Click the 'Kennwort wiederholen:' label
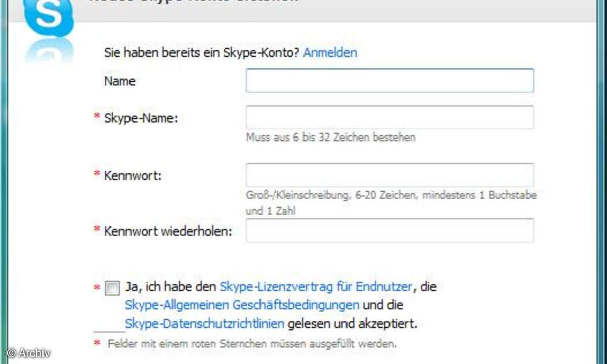The height and width of the screenshot is (364, 607). (x=168, y=231)
